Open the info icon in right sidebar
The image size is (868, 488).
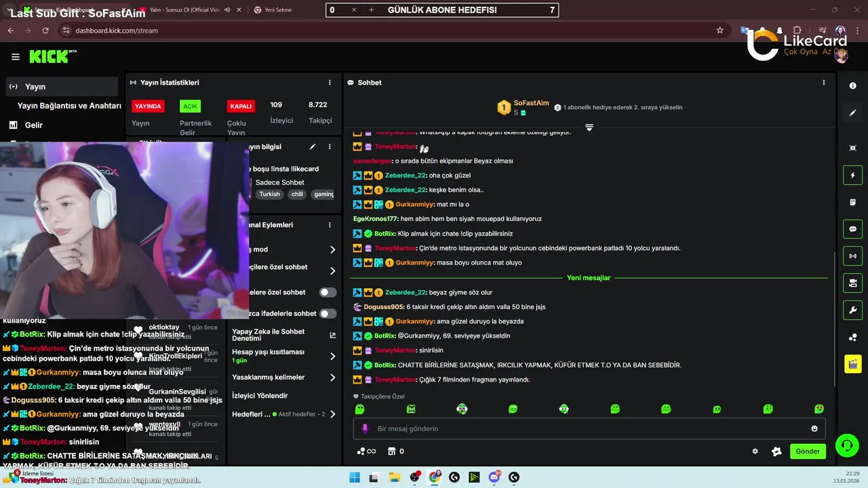[x=852, y=86]
